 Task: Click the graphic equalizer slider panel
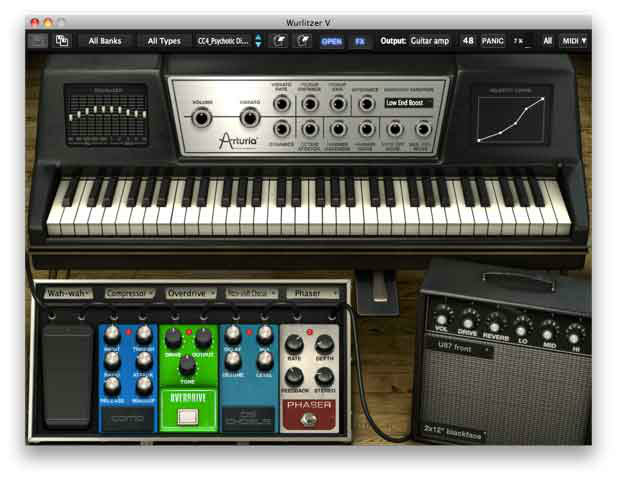[x=107, y=115]
